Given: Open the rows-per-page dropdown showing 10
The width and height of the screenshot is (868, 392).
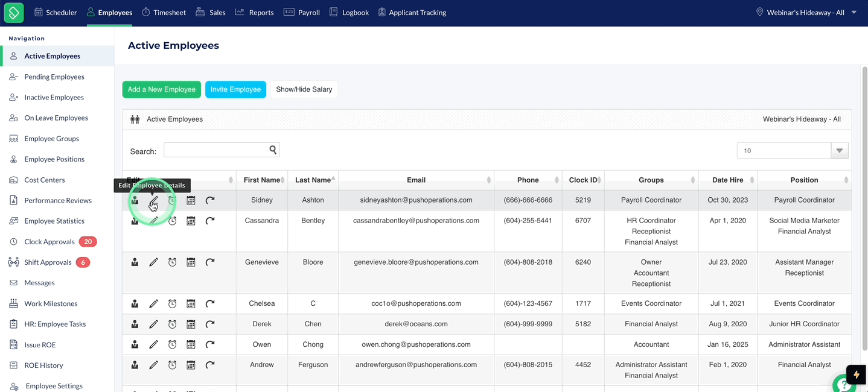Looking at the screenshot, I should coord(793,151).
